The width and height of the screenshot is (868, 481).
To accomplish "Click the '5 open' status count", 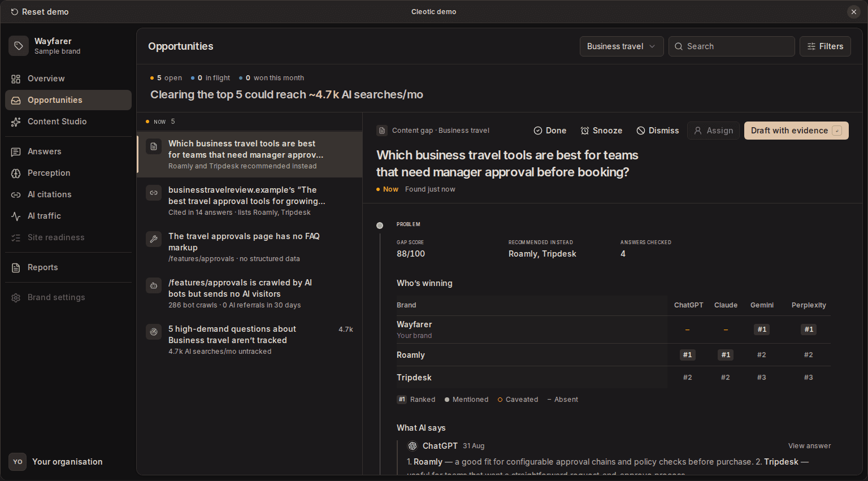I will tap(166, 78).
